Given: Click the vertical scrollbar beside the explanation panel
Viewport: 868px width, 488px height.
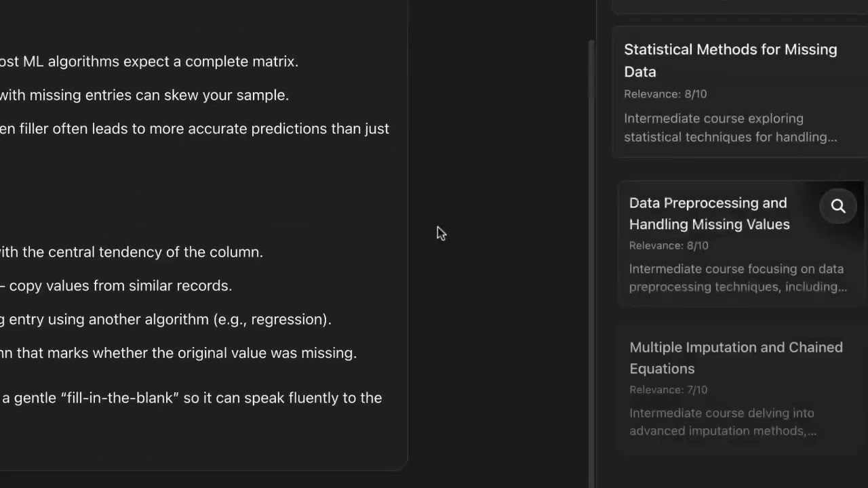Looking at the screenshot, I should tap(592, 258).
